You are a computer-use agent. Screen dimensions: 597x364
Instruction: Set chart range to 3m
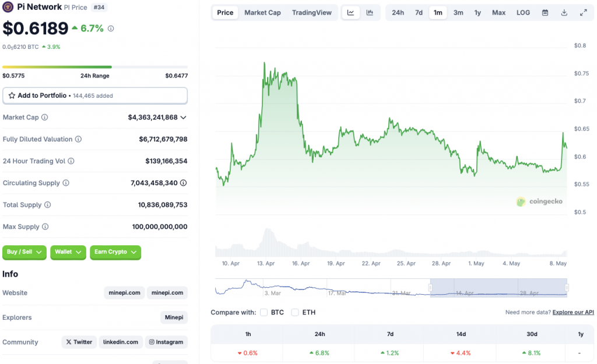[x=458, y=13]
